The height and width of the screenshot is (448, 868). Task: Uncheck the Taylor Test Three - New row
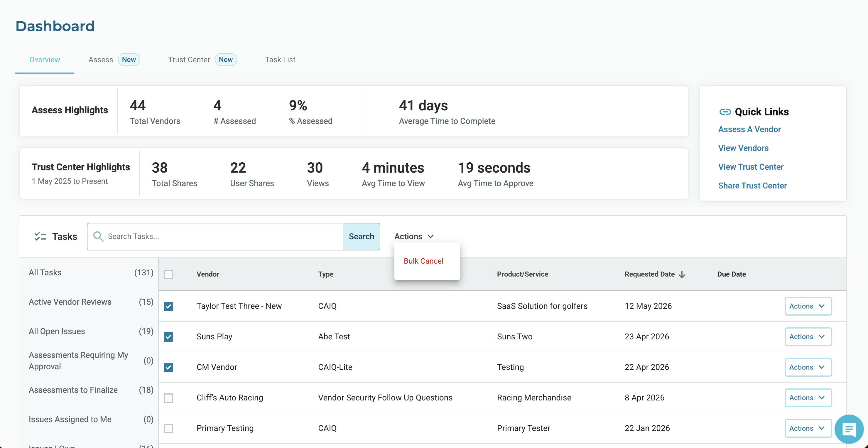pos(168,306)
